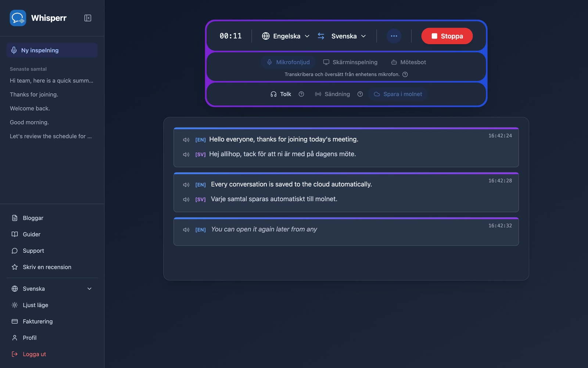Click the Senaste samtal heading
This screenshot has height=368, width=588.
click(28, 69)
